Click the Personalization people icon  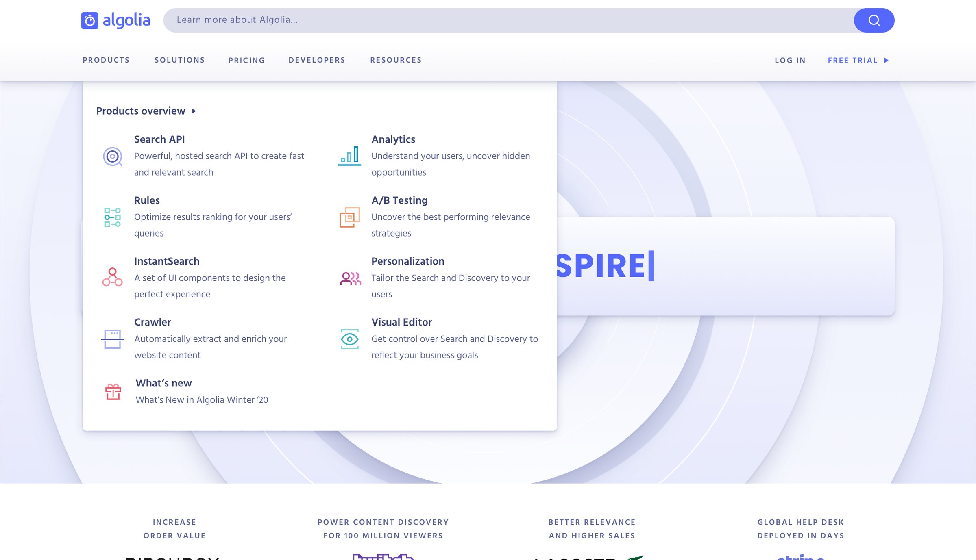(x=351, y=279)
